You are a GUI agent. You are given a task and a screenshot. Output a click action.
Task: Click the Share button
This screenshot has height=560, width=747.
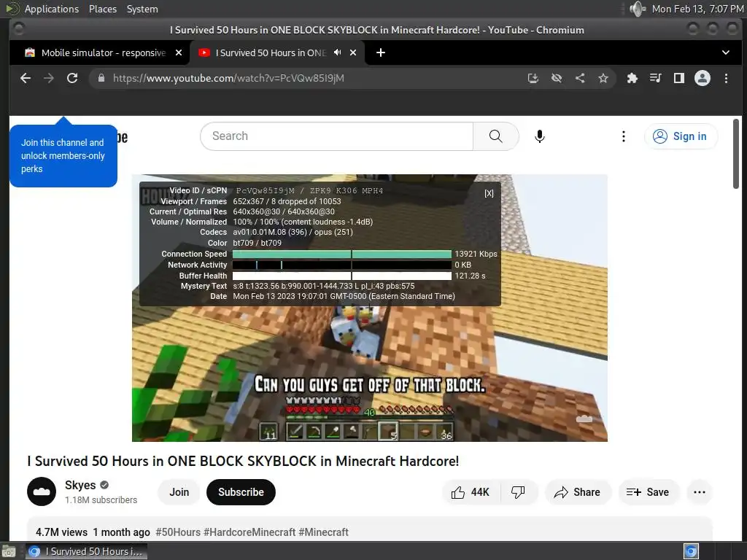click(x=577, y=492)
